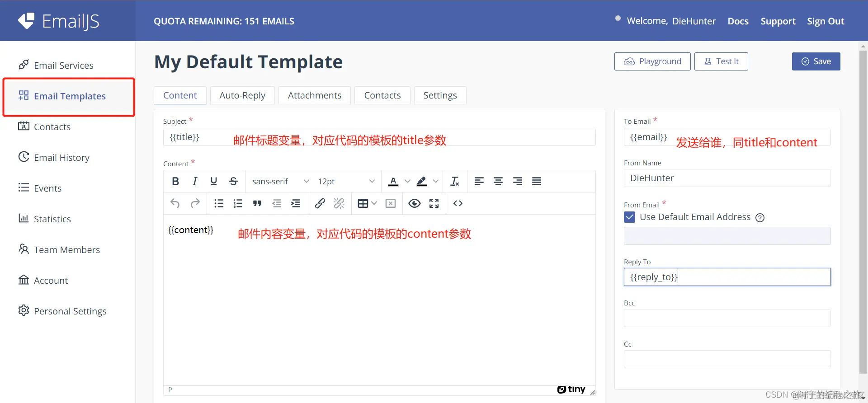Expand the table menu arrow

point(374,203)
